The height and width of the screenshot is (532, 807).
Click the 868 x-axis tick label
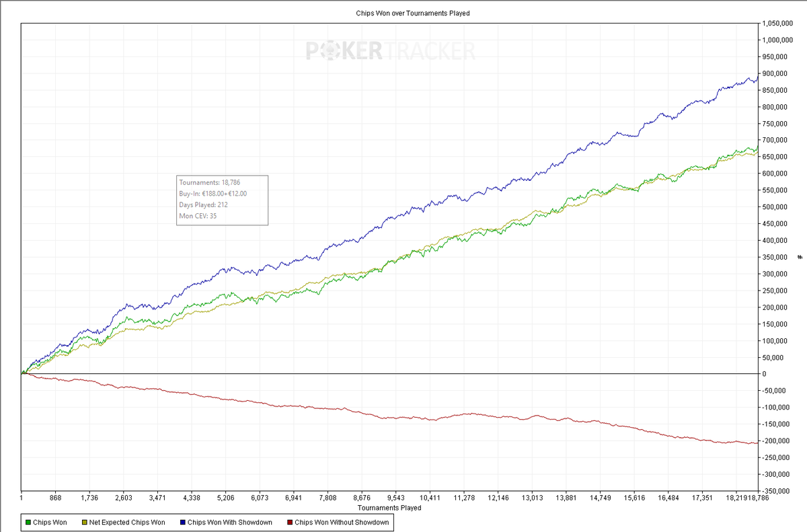click(x=56, y=498)
